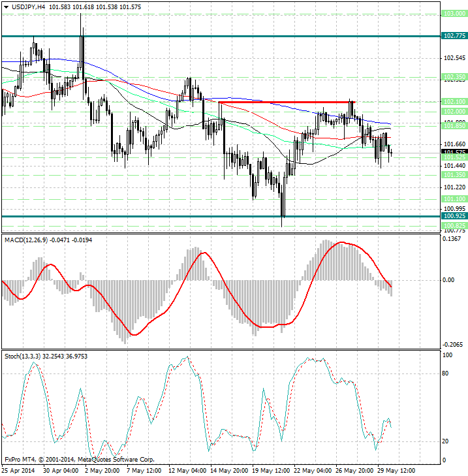The height and width of the screenshot is (476, 468).
Task: Click the FxPro MT4 copyright text
Action: (78, 460)
